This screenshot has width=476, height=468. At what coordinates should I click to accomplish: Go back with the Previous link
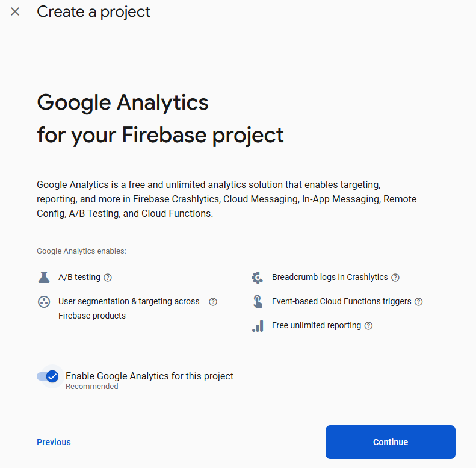point(54,442)
